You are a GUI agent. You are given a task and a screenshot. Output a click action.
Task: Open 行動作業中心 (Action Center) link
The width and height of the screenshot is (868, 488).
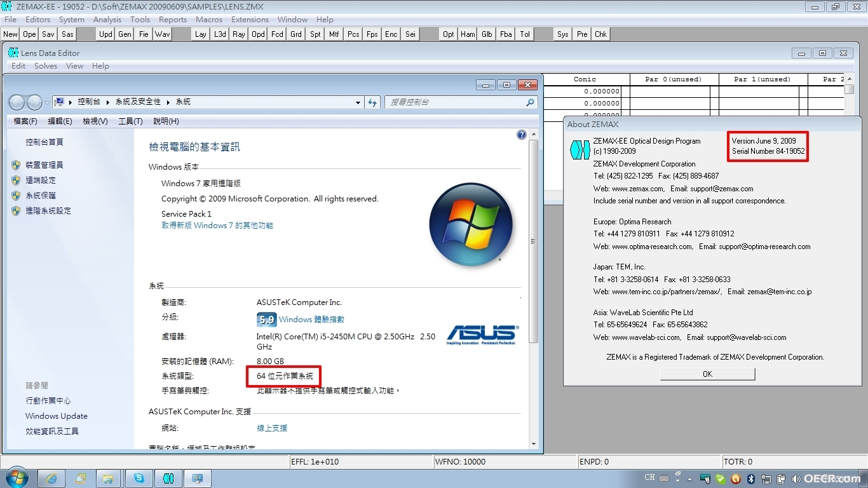48,401
